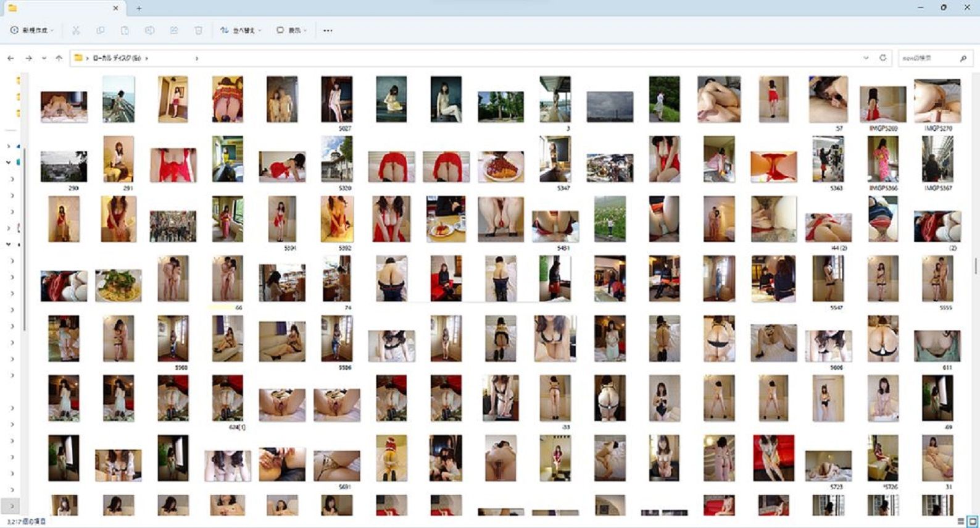
Task: Switch to details view in status bar
Action: [960, 522]
